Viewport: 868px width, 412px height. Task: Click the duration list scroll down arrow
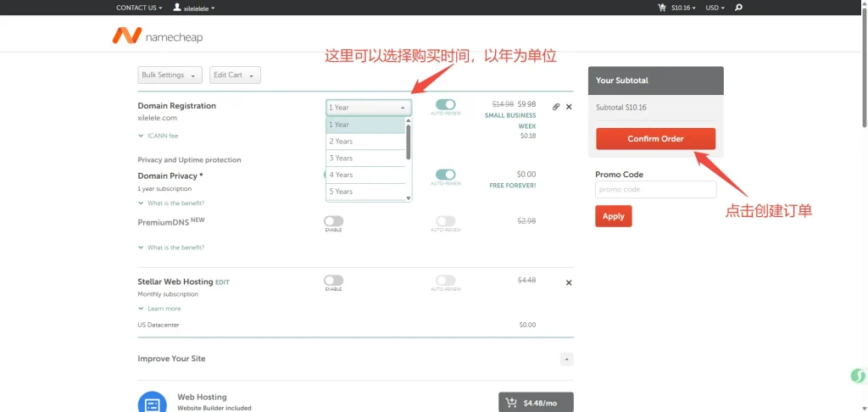pyautogui.click(x=409, y=198)
